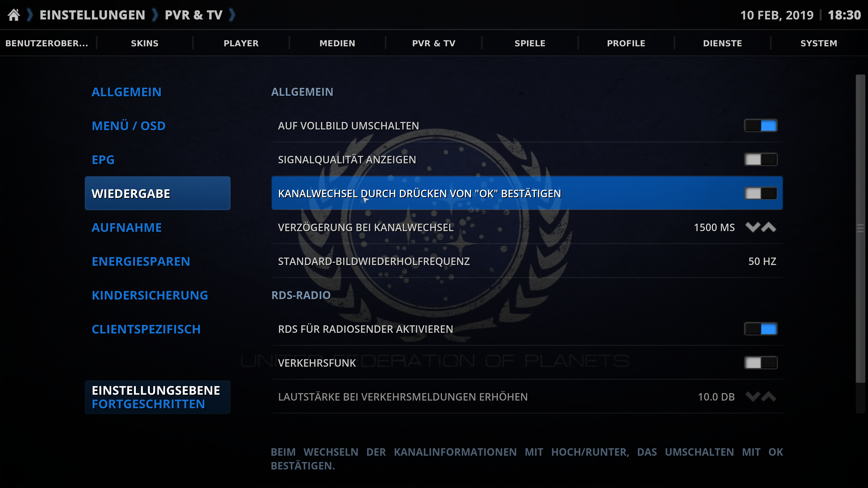Switch to Profile tab

click(x=626, y=43)
